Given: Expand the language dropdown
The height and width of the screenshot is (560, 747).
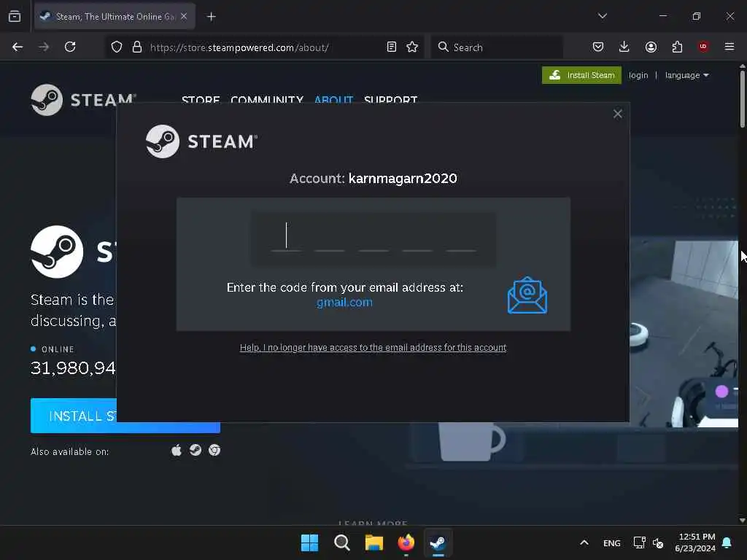Looking at the screenshot, I should 686,75.
